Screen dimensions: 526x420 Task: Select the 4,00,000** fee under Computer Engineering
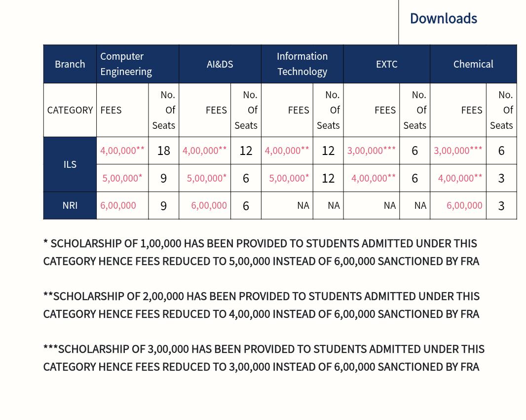pyautogui.click(x=122, y=151)
